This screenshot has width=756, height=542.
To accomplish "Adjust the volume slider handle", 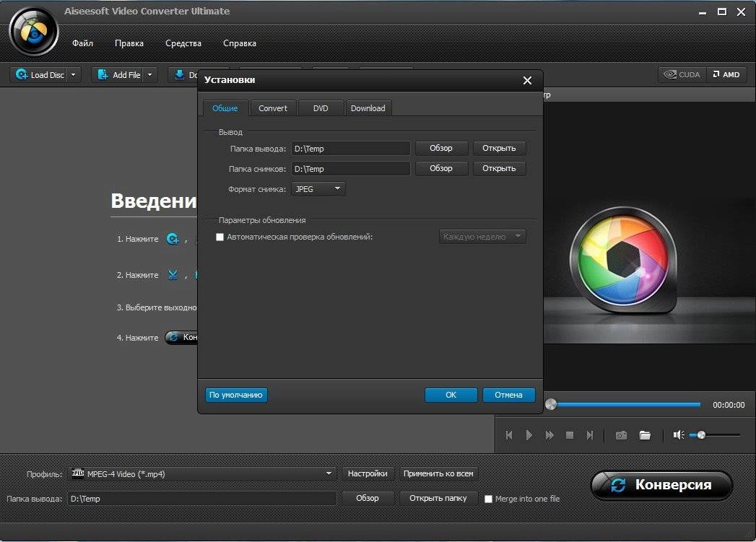I will (x=702, y=435).
